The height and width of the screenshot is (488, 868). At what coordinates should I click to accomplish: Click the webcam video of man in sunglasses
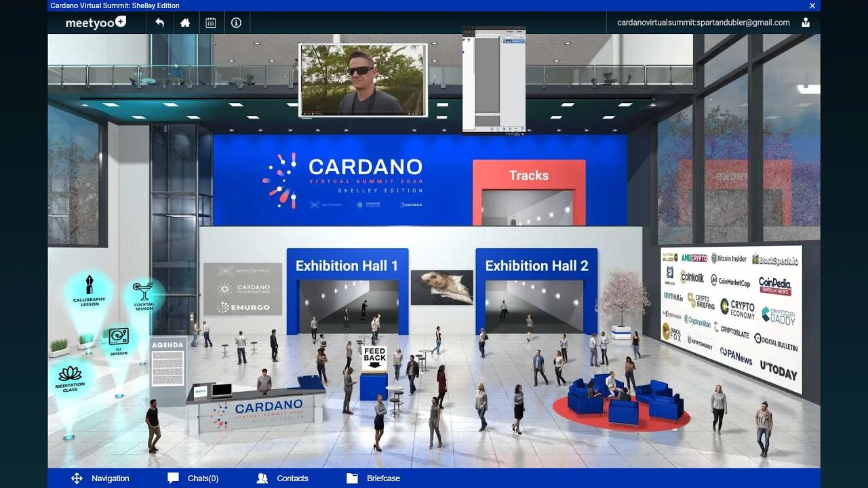tap(363, 80)
